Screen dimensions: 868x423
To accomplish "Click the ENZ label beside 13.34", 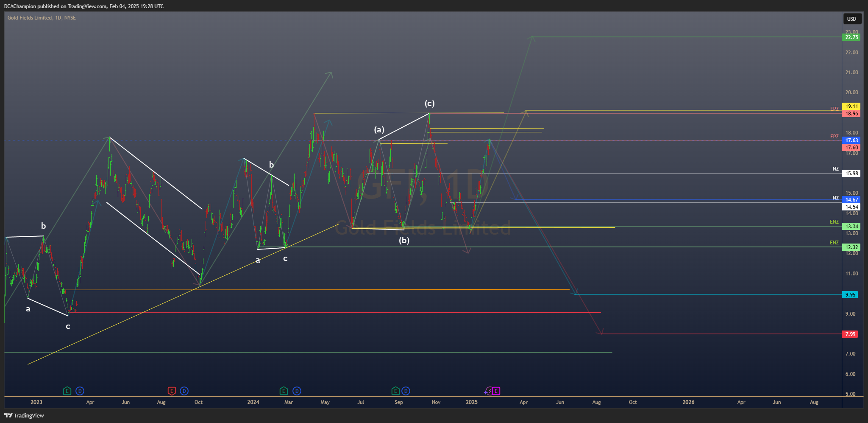I will pos(834,222).
